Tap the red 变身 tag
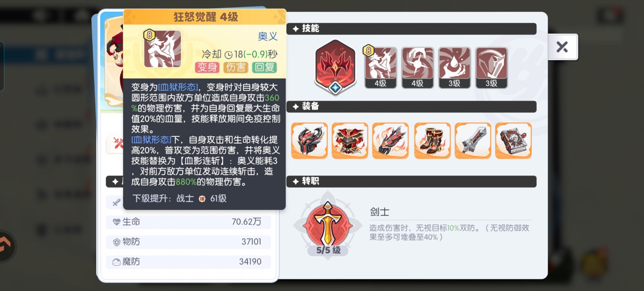This screenshot has width=644, height=291. click(207, 67)
